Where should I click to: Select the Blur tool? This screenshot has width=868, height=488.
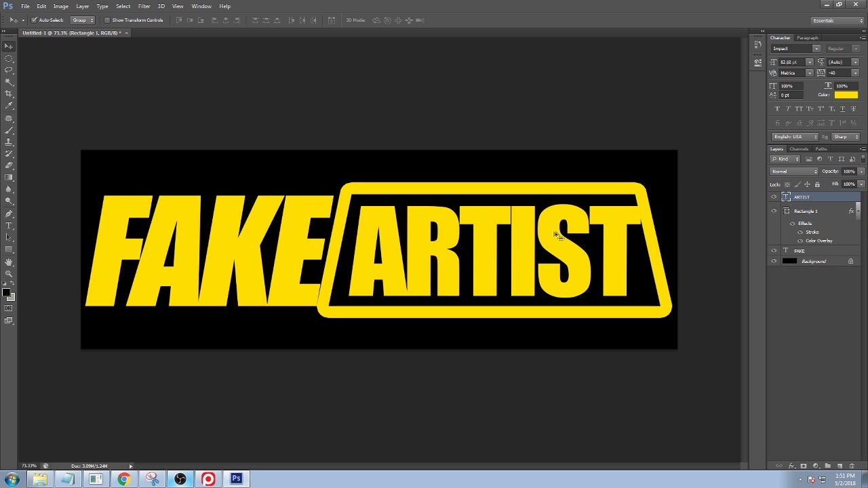coord(9,189)
